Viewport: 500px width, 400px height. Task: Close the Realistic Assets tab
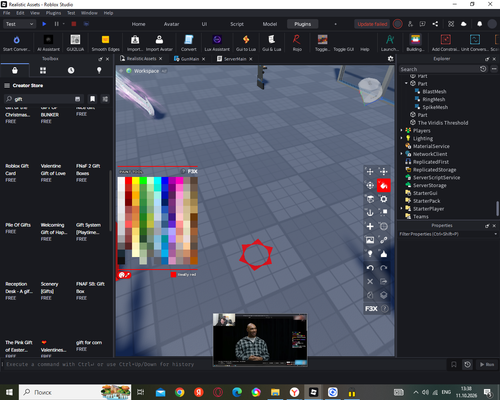click(161, 59)
